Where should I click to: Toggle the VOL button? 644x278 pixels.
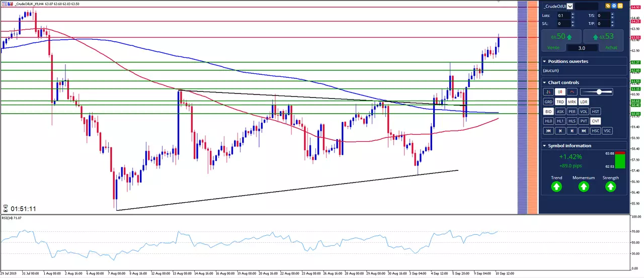click(x=584, y=112)
